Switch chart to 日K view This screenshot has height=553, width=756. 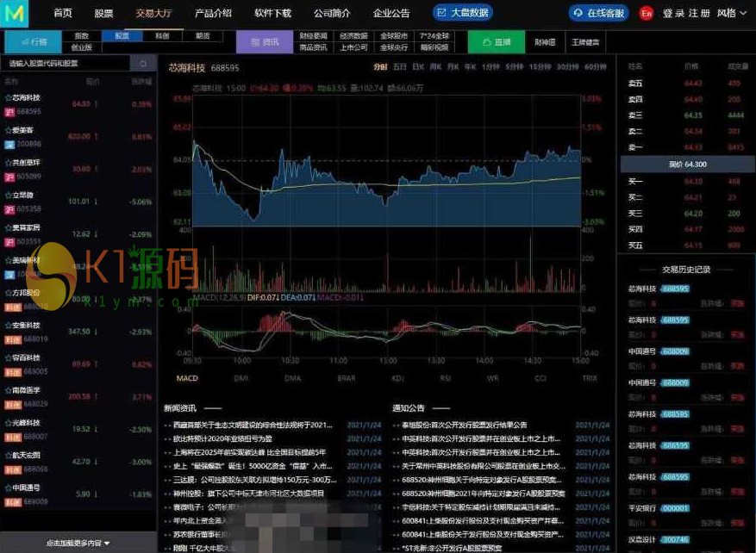tap(418, 66)
